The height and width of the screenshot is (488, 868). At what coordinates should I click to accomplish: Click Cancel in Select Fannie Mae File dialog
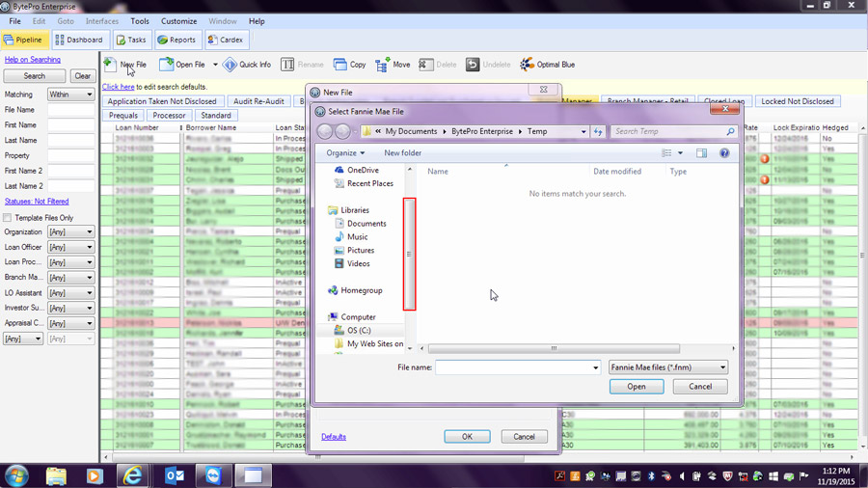coord(700,386)
